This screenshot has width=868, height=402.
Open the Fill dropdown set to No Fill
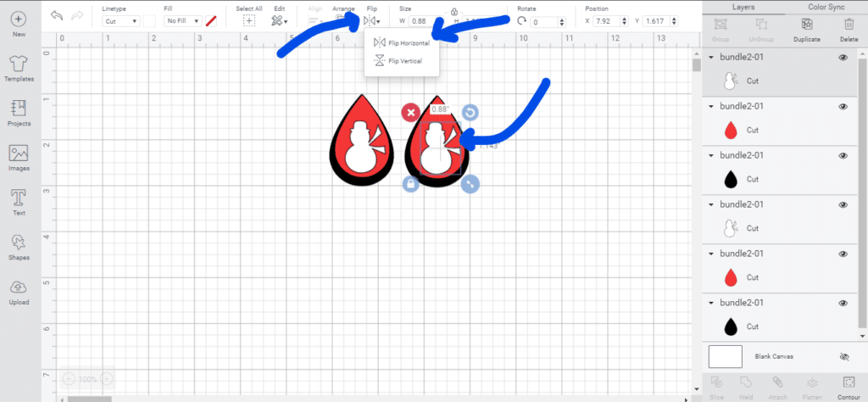coord(182,21)
